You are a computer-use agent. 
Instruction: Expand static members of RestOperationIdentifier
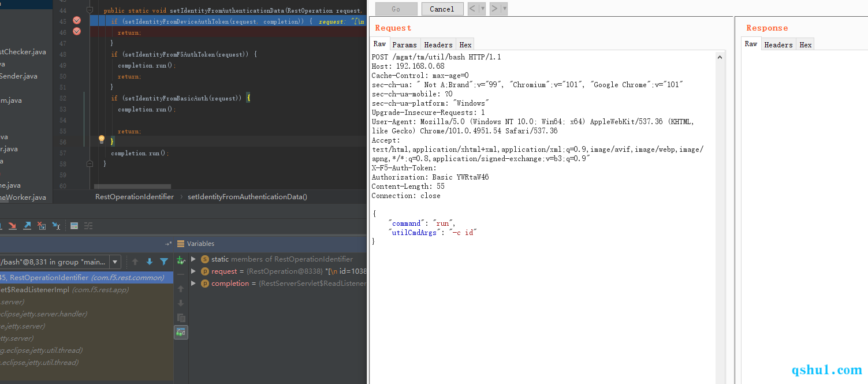point(193,259)
